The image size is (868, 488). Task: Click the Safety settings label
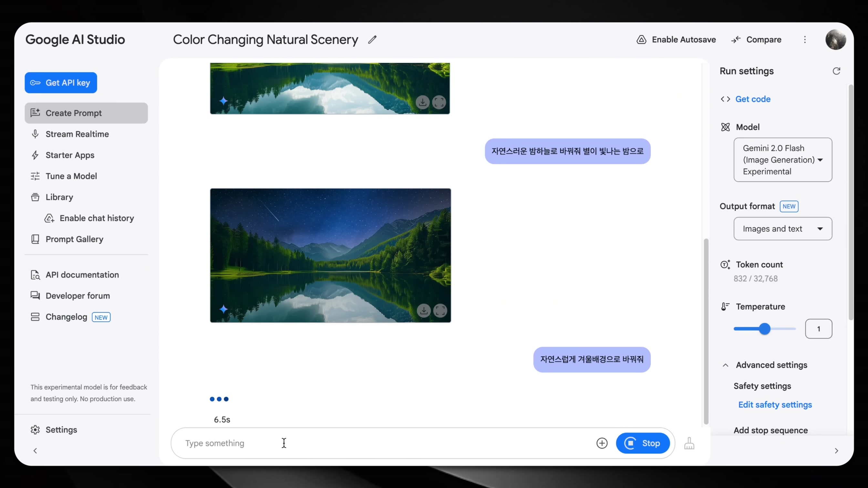point(762,386)
